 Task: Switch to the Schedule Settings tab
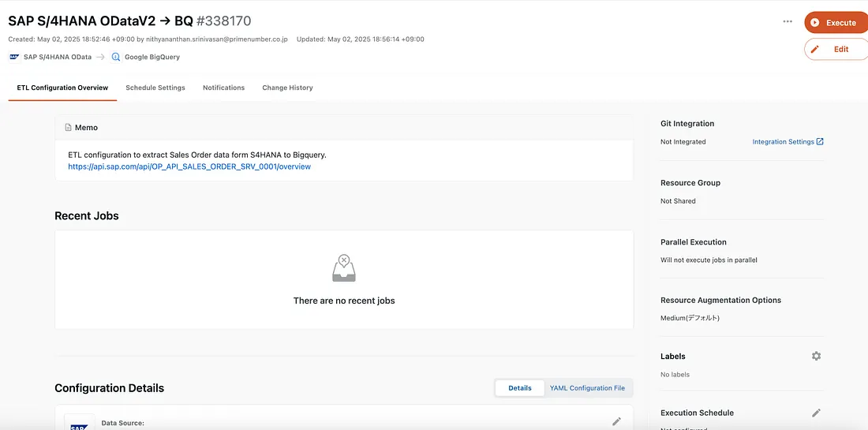(x=155, y=88)
